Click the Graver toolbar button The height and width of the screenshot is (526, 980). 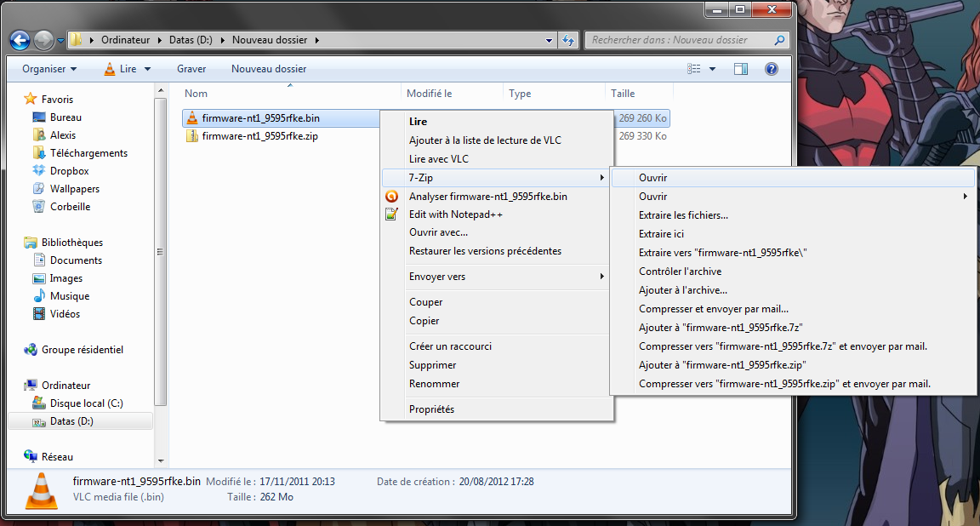tap(191, 69)
